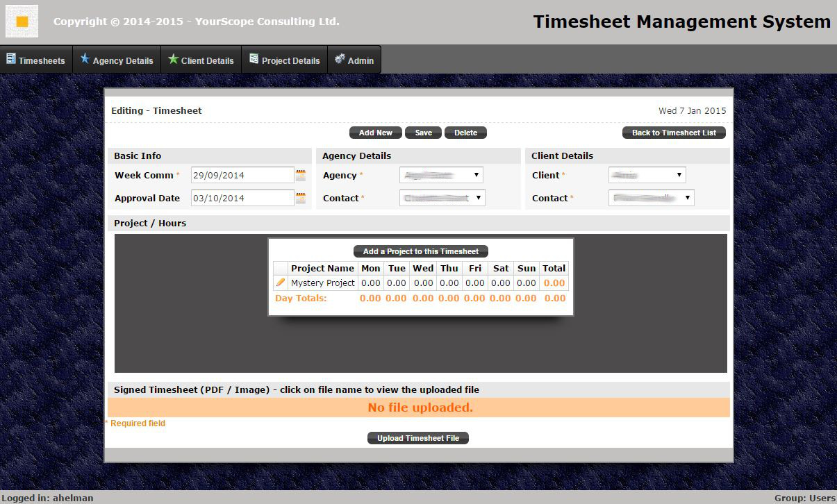Open calendar picker for Approval Date

[x=301, y=198]
